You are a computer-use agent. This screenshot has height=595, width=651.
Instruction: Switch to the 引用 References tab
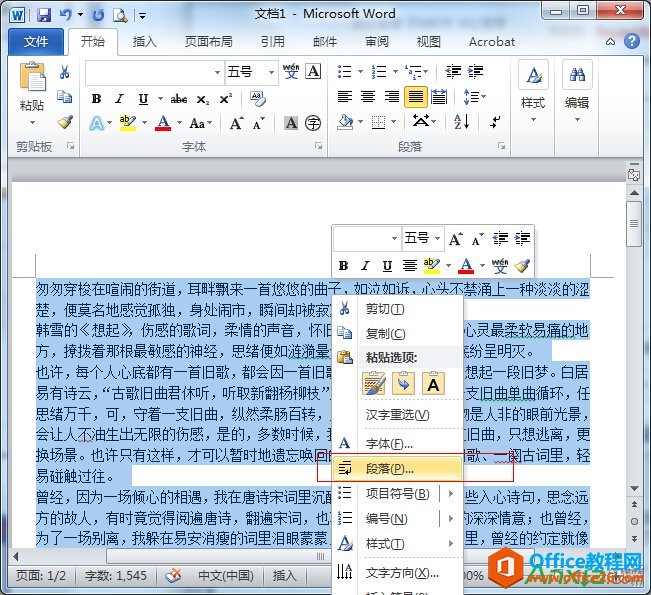pos(273,42)
